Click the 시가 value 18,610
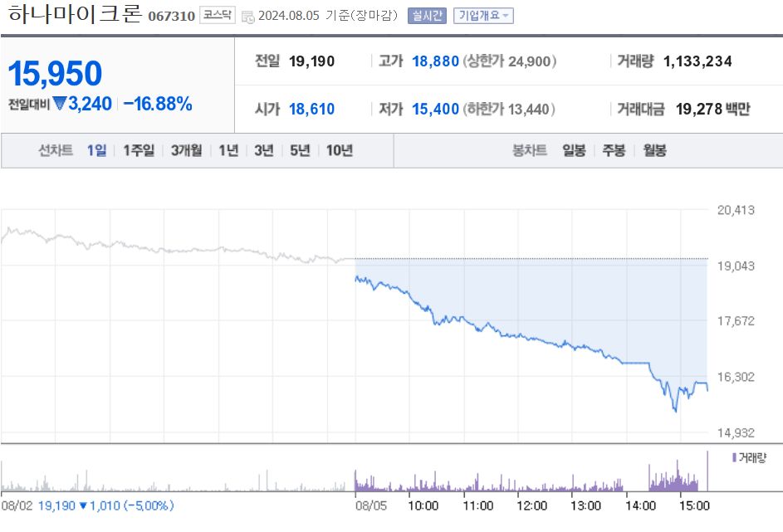This screenshot has width=783, height=532. [x=311, y=109]
